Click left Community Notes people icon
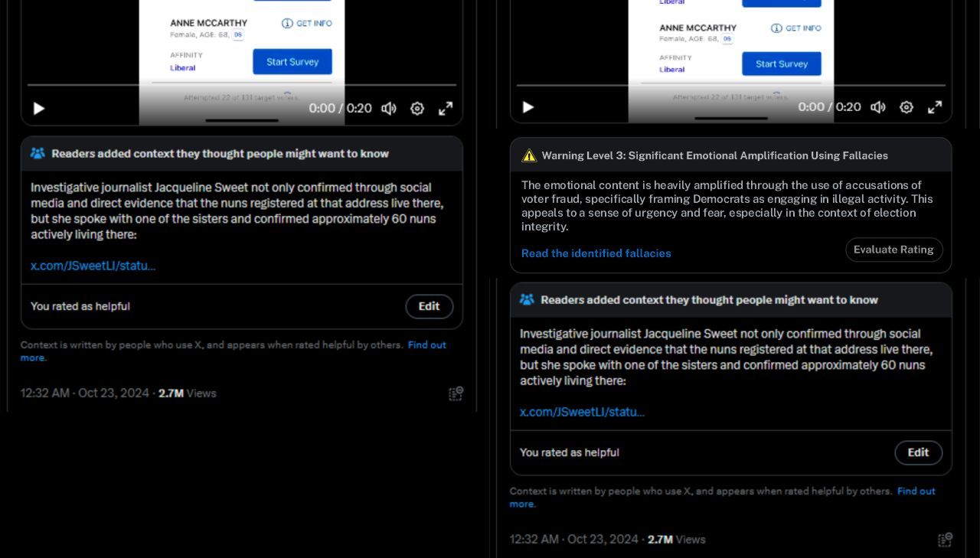 [x=38, y=153]
